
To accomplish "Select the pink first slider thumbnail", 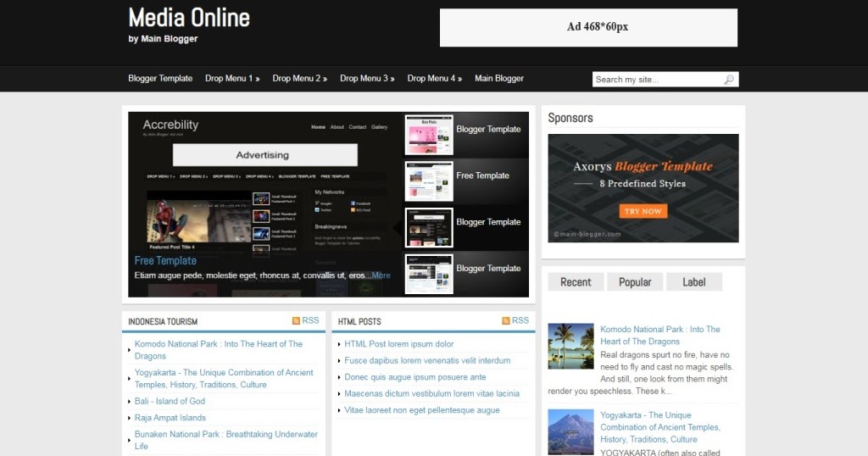I will tap(429, 135).
